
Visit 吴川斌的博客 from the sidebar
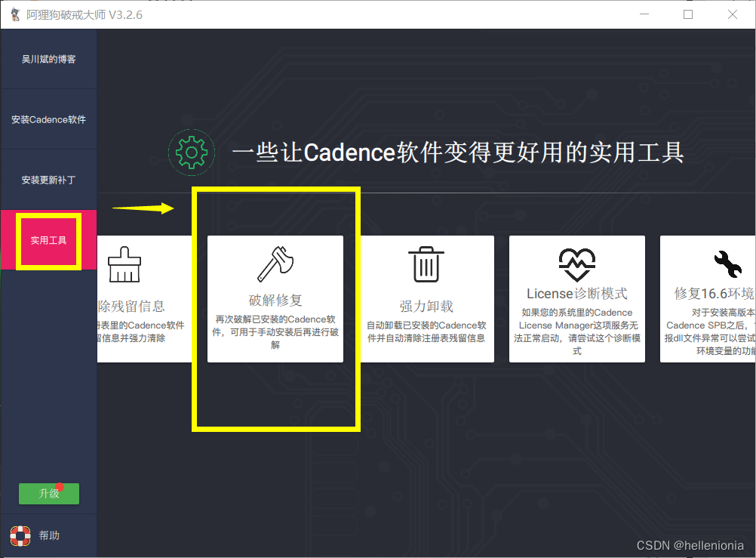click(48, 59)
